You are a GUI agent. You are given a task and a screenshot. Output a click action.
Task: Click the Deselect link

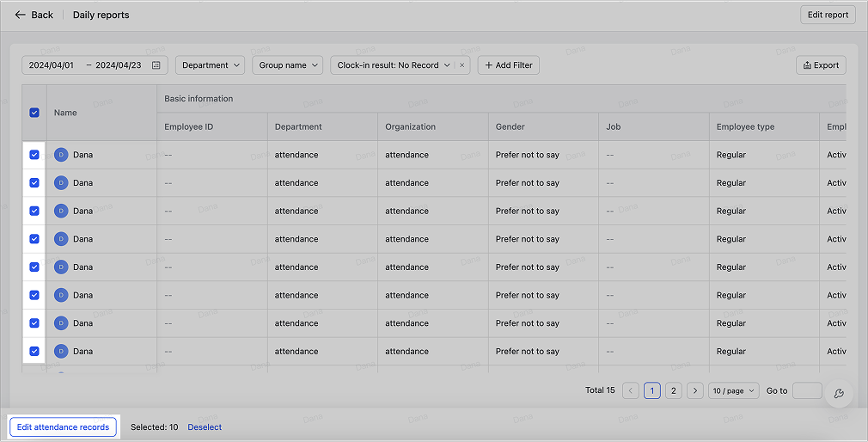point(205,427)
